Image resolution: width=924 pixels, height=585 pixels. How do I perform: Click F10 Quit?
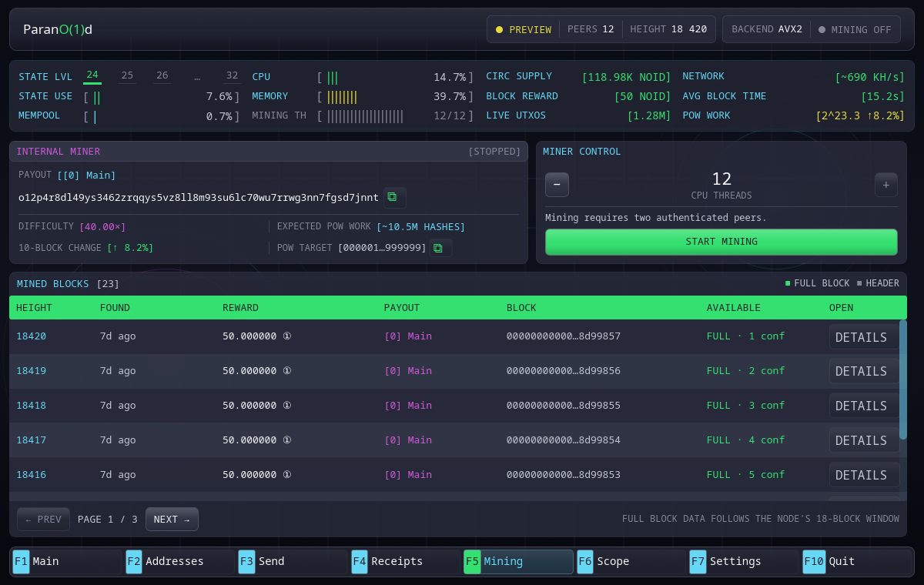[857, 561]
